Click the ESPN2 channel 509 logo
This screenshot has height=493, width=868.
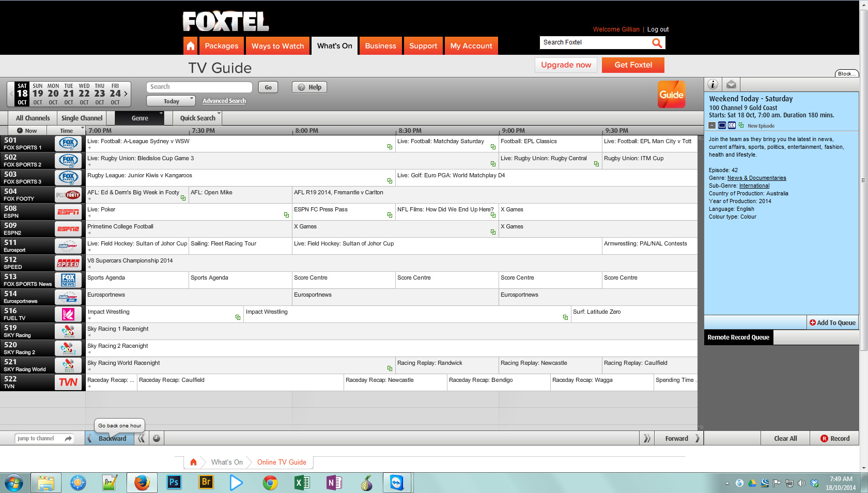[x=68, y=229]
